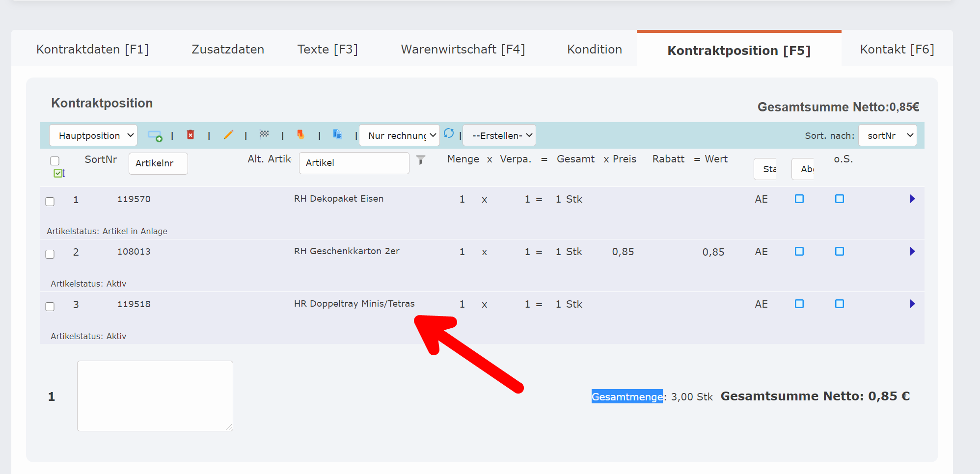Select the orange hand icon in the toolbar
The height and width of the screenshot is (474, 980).
(x=301, y=134)
